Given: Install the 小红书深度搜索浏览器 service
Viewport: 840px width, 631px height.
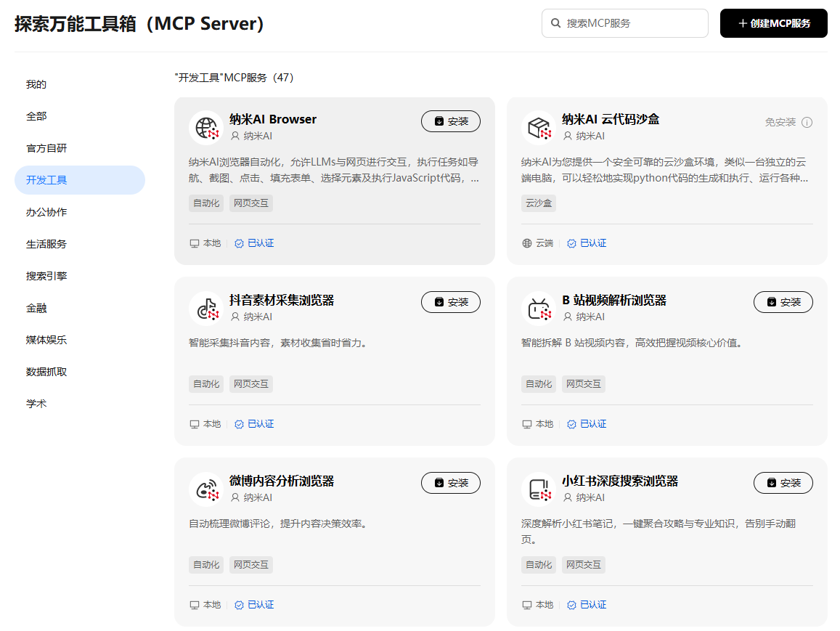Looking at the screenshot, I should [x=783, y=483].
